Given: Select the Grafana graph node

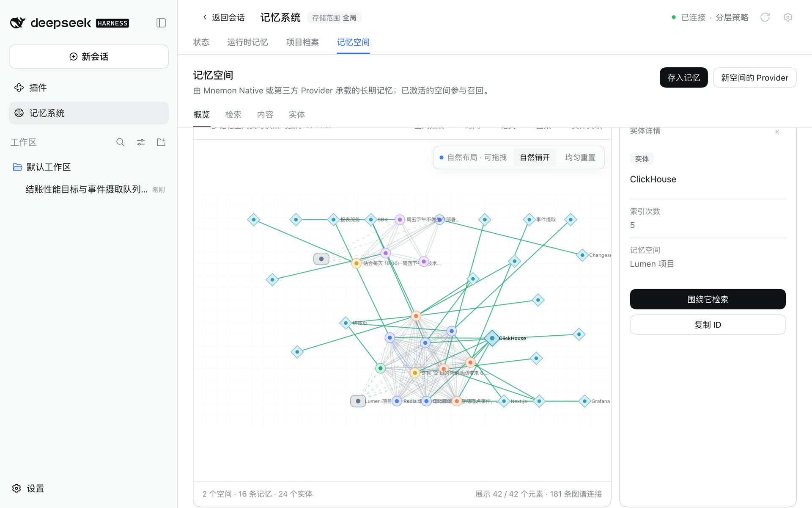Looking at the screenshot, I should coord(584,401).
